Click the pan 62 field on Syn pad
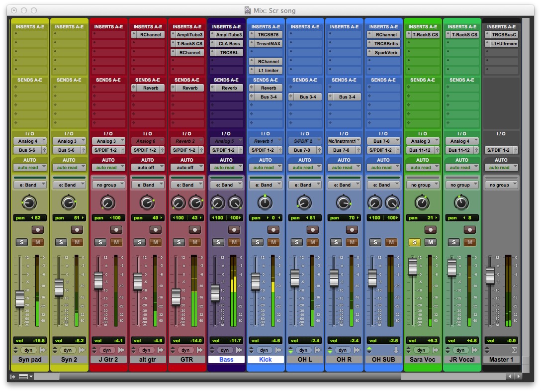This screenshot has width=541, height=392. (30, 218)
